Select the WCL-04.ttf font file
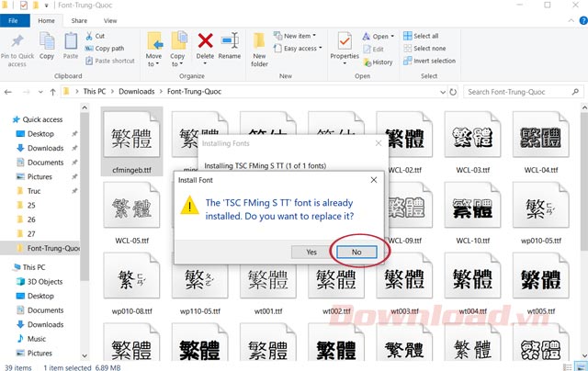This screenshot has width=588, height=371. pyautogui.click(x=541, y=141)
